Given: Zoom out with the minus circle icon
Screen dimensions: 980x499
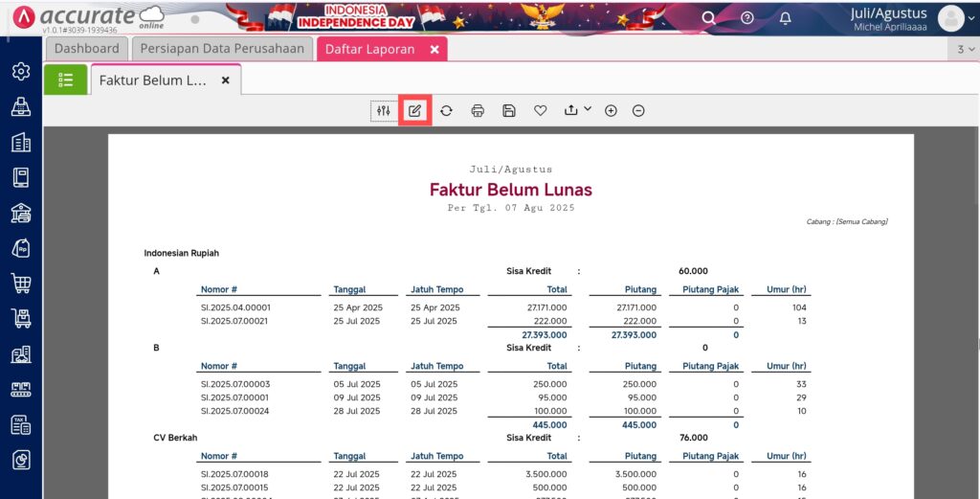Looking at the screenshot, I should coord(638,111).
